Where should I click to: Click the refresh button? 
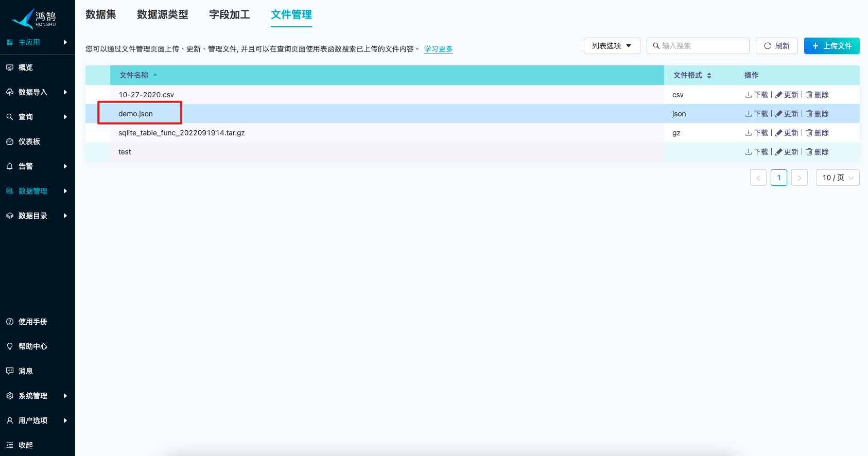777,46
